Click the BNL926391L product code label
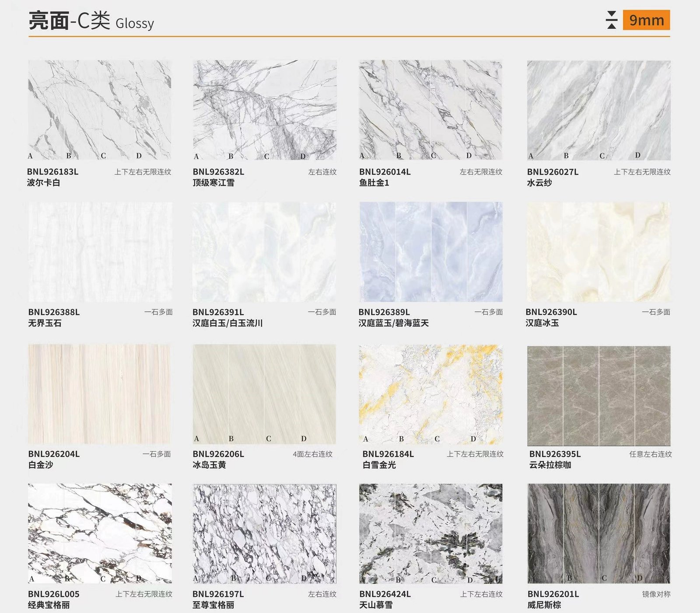Image resolution: width=700 pixels, height=613 pixels. (218, 312)
